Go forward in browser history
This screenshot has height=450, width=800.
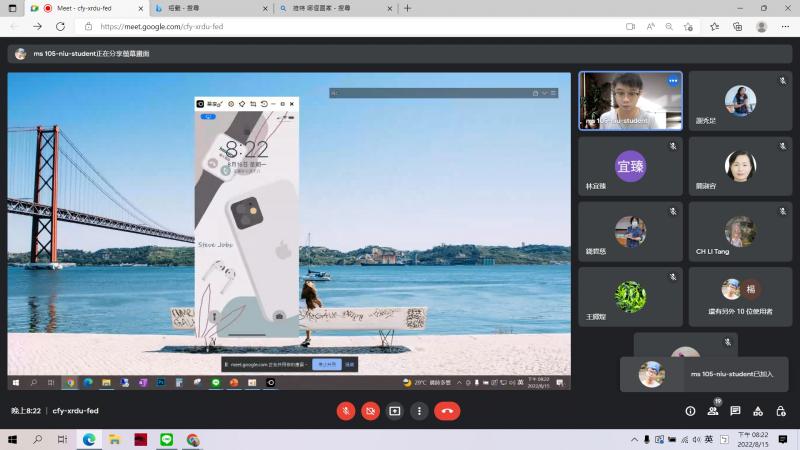[37, 27]
